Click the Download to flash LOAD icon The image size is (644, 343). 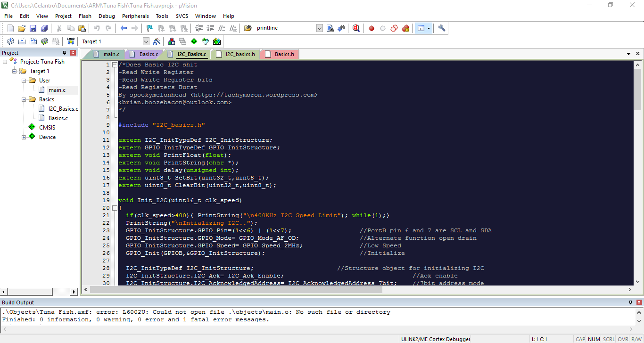click(71, 41)
